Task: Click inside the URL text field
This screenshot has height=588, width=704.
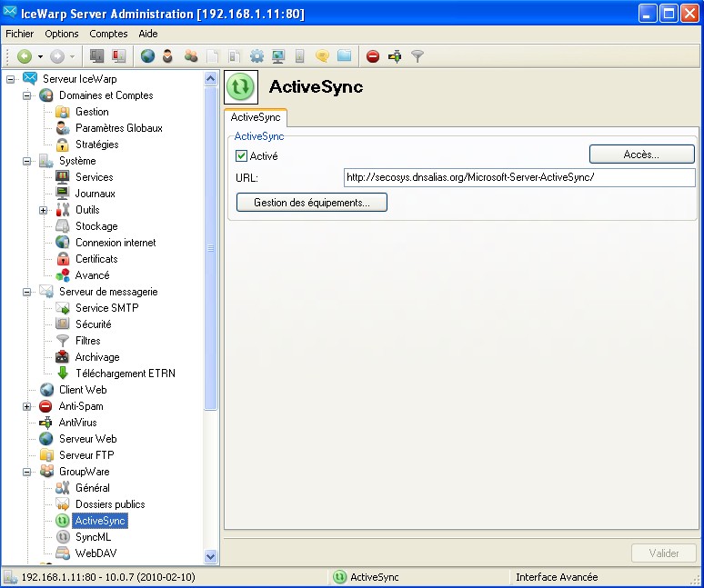Action: [x=518, y=177]
